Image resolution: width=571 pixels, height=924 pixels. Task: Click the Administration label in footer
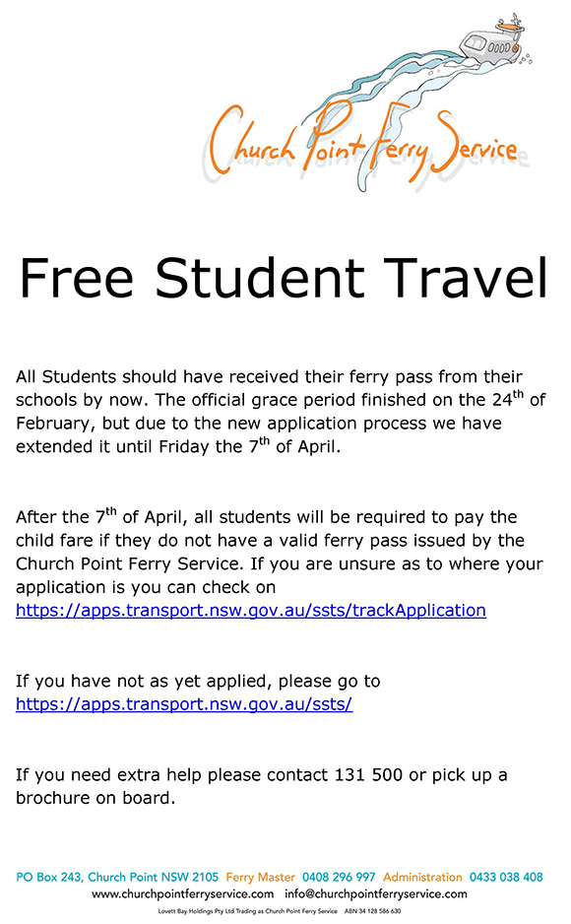point(422,877)
